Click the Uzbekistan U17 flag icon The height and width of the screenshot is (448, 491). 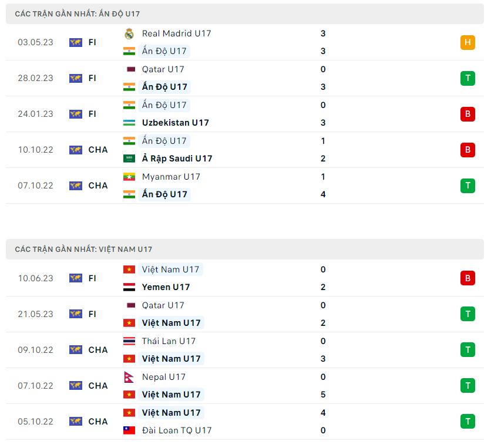coord(129,123)
